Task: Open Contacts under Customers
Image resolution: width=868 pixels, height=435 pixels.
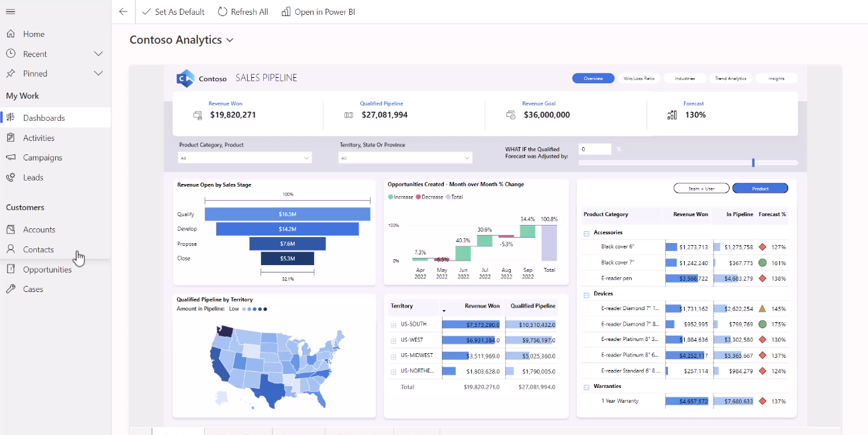Action: [x=38, y=250]
